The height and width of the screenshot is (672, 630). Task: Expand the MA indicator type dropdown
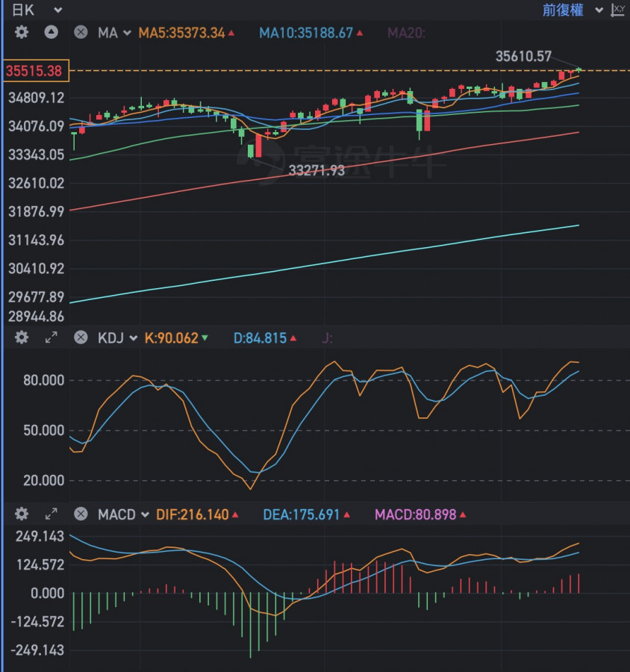point(114,33)
